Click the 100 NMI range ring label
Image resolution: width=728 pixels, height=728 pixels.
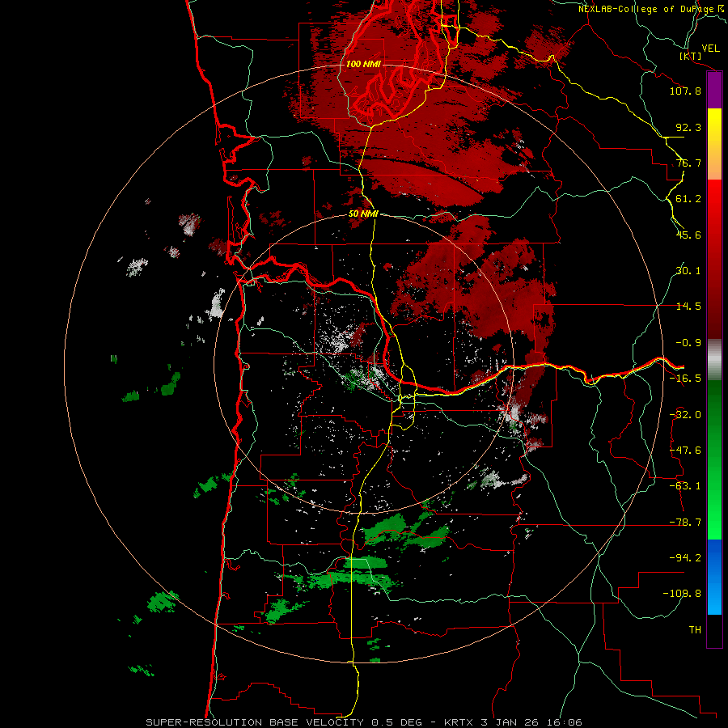(363, 64)
